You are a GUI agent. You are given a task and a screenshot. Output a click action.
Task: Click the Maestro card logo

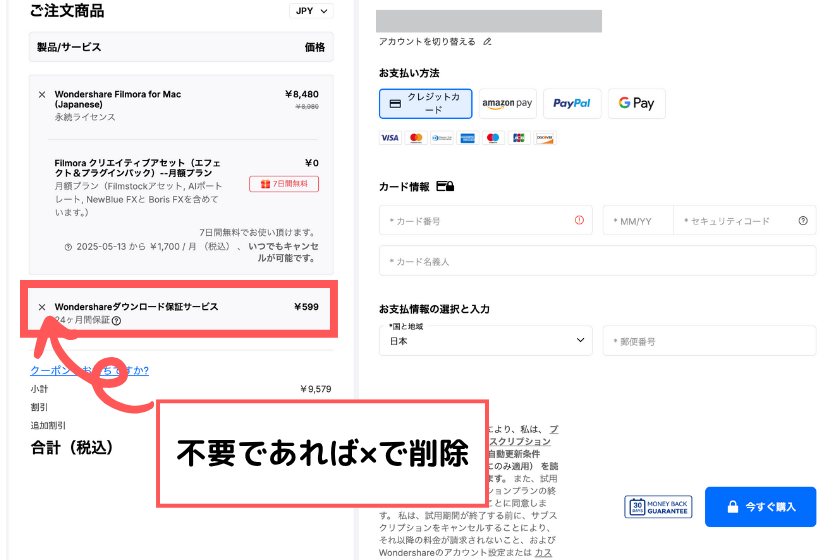click(493, 138)
